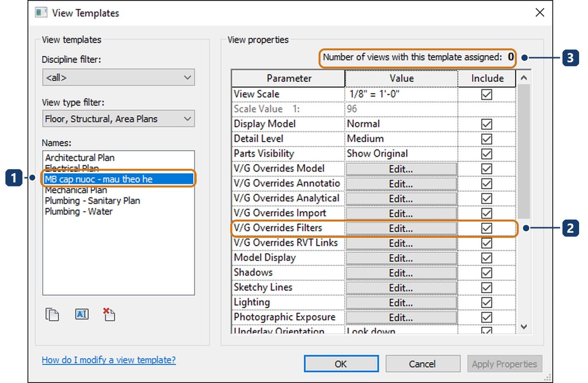The height and width of the screenshot is (383, 588).
Task: Click Edit button for V/G Overrides Filters
Action: 401,229
